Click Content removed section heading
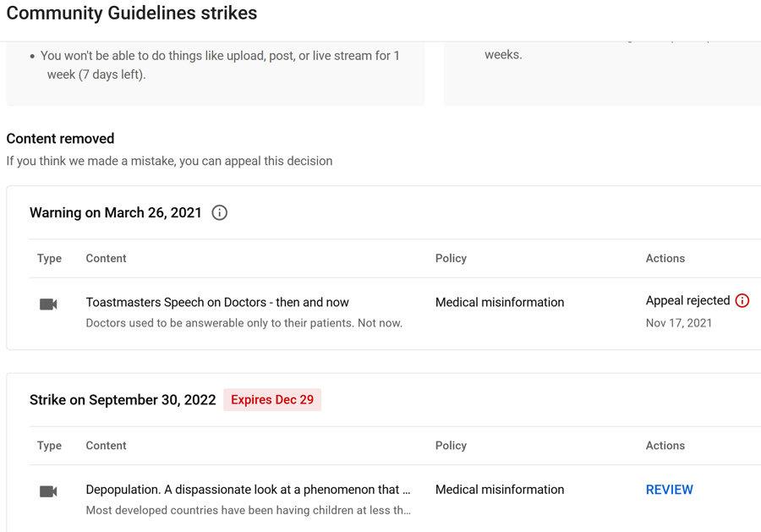 tap(60, 139)
